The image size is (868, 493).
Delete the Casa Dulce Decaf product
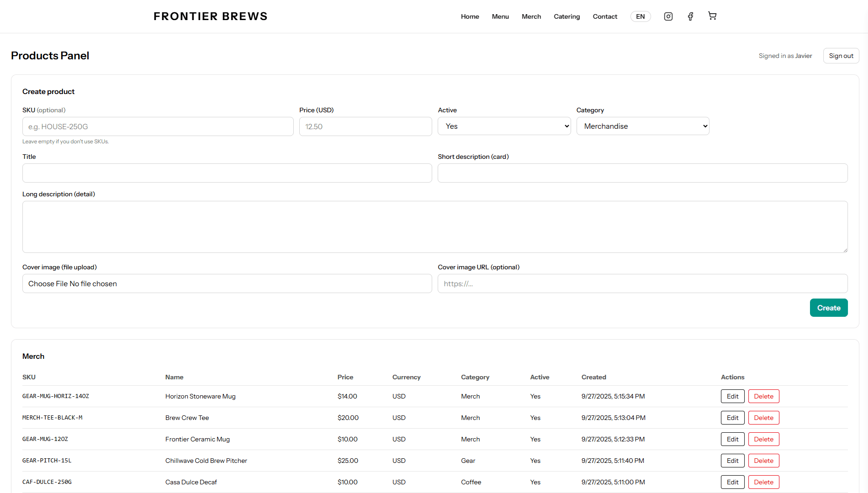pyautogui.click(x=763, y=482)
